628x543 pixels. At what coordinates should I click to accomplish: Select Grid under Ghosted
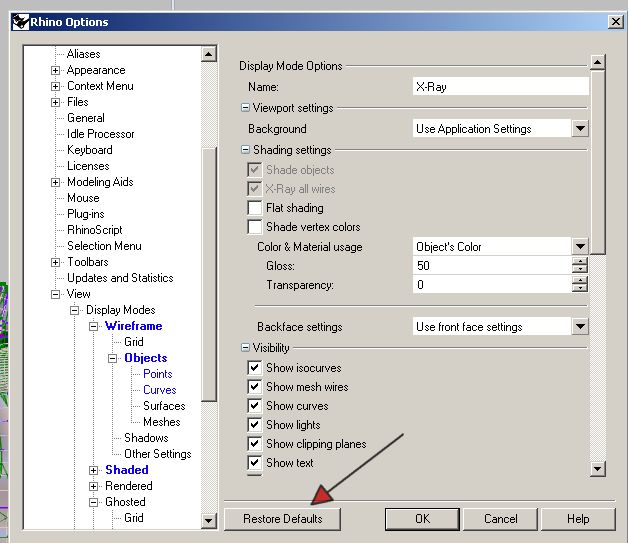tap(134, 518)
